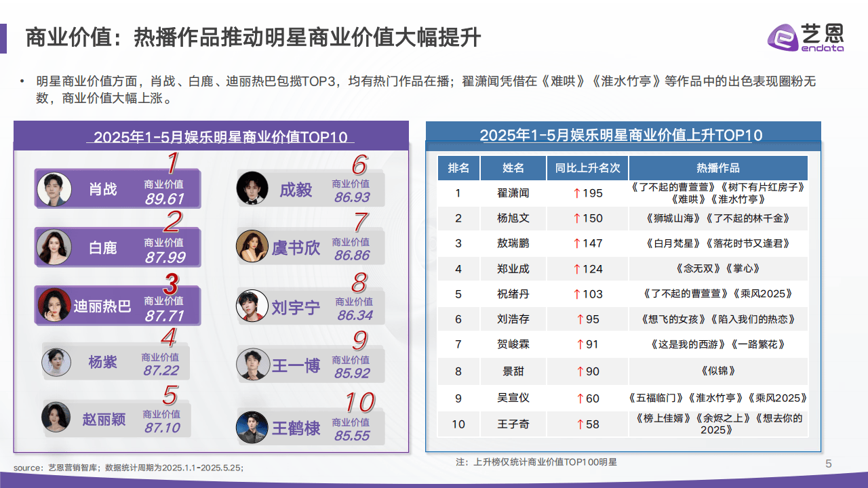
Task: Click the table cell 郑业成
Action: click(x=513, y=268)
